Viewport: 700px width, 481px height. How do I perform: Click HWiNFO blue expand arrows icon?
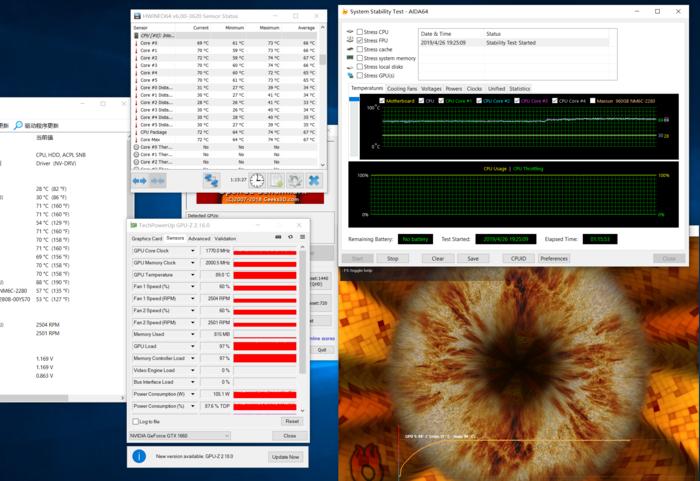(x=140, y=181)
